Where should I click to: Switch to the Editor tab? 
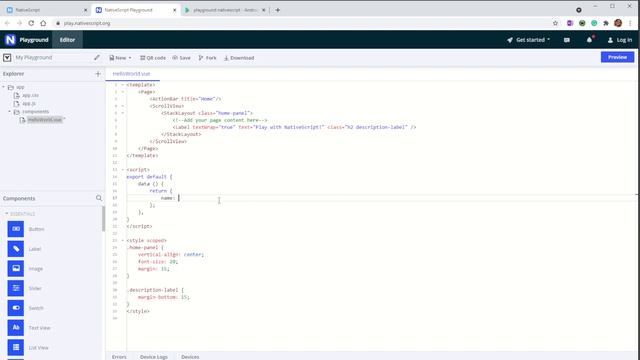pos(67,40)
